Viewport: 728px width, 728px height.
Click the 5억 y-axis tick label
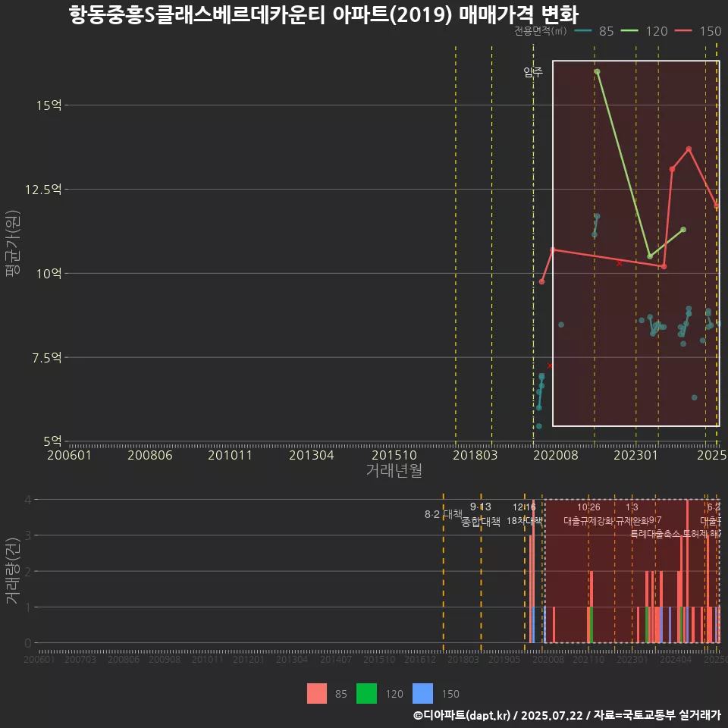52,441
